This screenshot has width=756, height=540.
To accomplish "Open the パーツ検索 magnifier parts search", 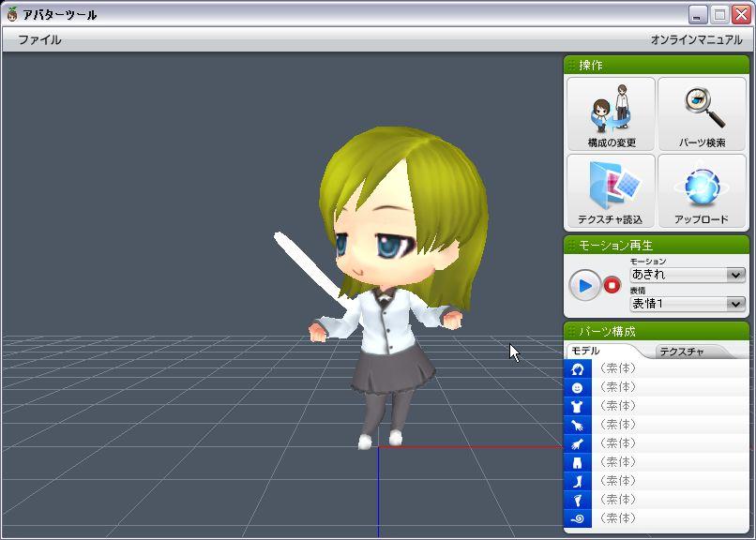I will 702,114.
